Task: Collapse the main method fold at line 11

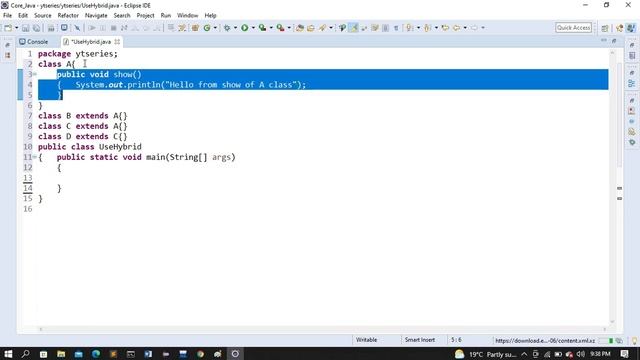Action: [x=35, y=157]
